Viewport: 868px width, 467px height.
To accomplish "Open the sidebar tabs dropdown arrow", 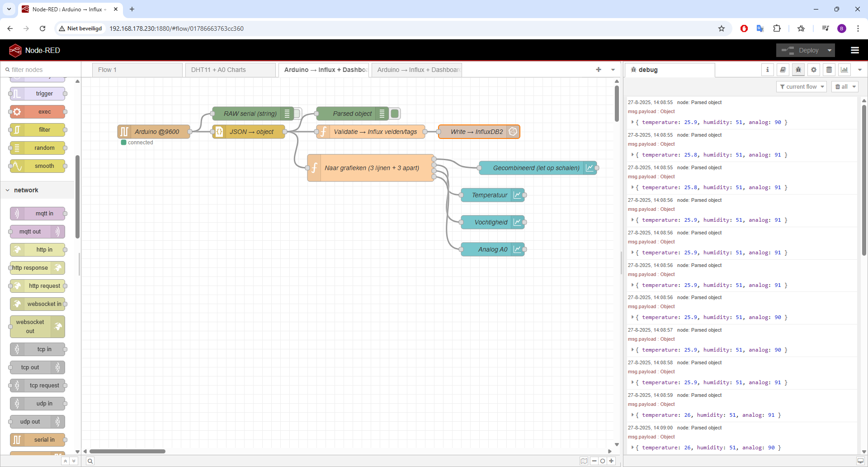I will [x=860, y=70].
